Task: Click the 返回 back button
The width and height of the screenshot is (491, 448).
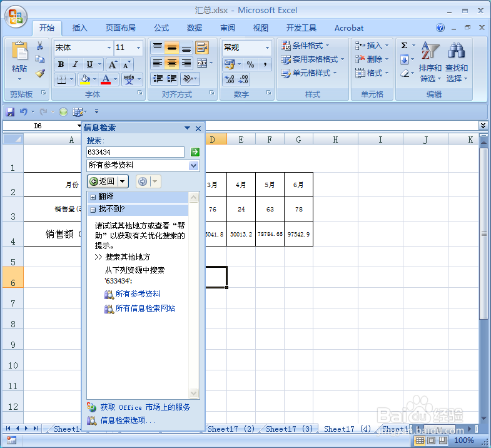Action: click(103, 181)
